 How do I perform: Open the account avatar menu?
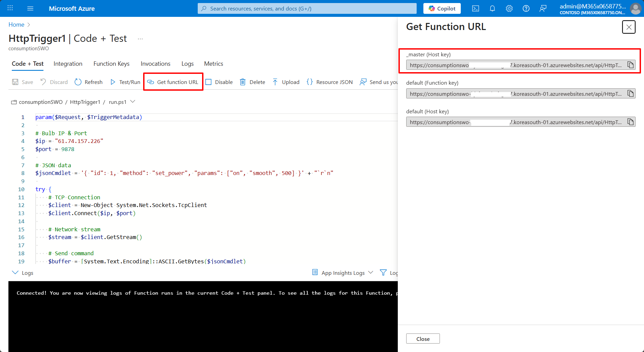pos(635,8)
